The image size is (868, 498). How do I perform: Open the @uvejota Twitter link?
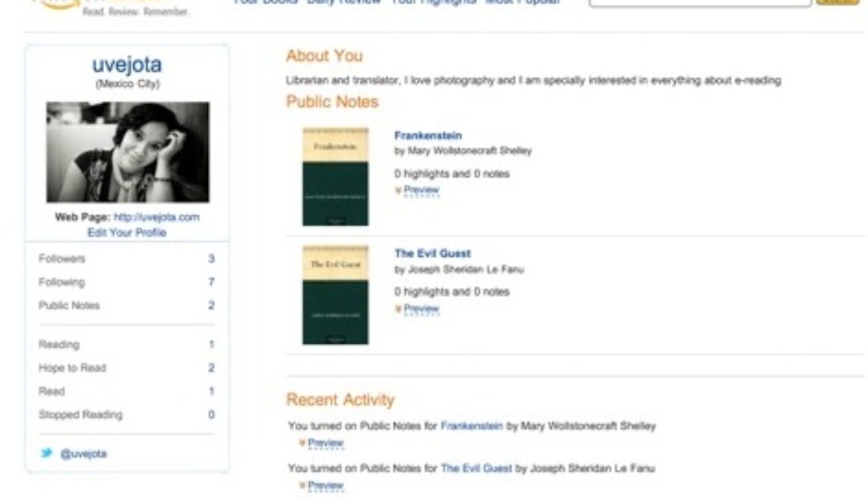tap(84, 454)
